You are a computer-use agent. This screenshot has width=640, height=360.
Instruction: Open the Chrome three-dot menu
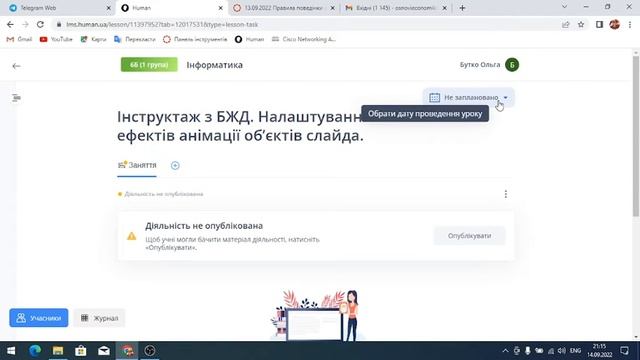point(630,24)
